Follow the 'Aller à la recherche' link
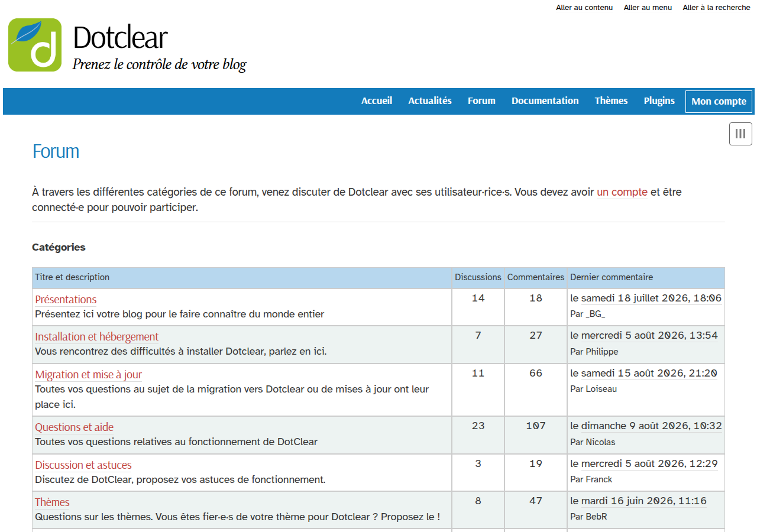The image size is (757, 532). point(716,8)
